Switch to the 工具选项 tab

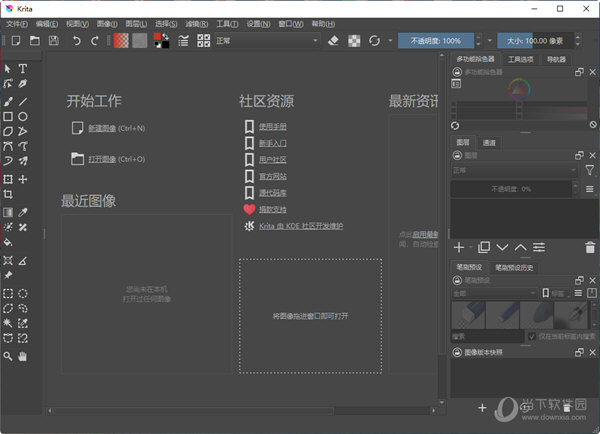520,59
